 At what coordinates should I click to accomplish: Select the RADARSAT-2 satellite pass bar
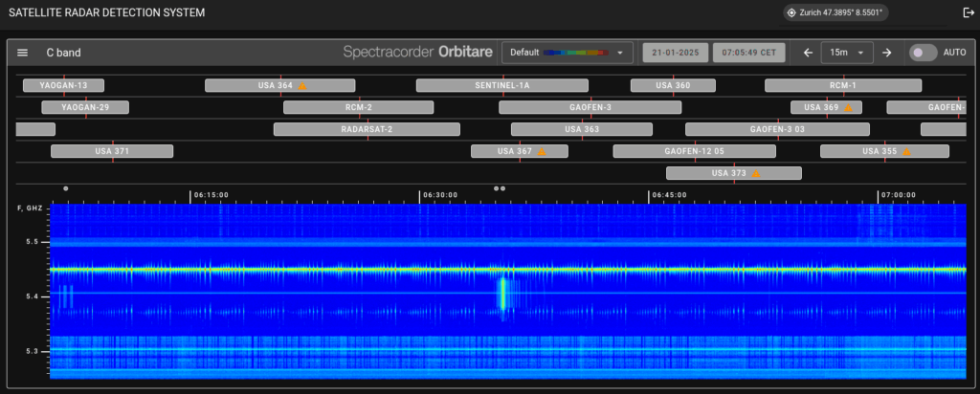tap(367, 129)
